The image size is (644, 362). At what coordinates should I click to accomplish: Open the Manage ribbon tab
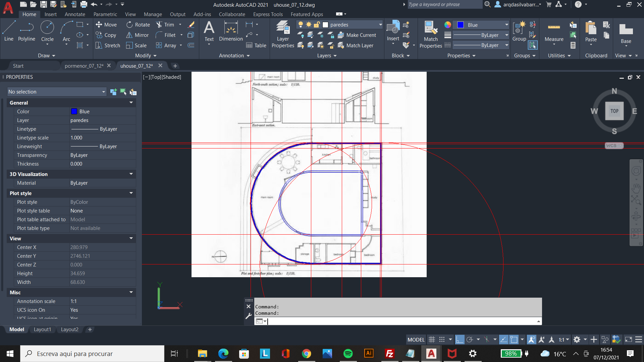(x=153, y=14)
